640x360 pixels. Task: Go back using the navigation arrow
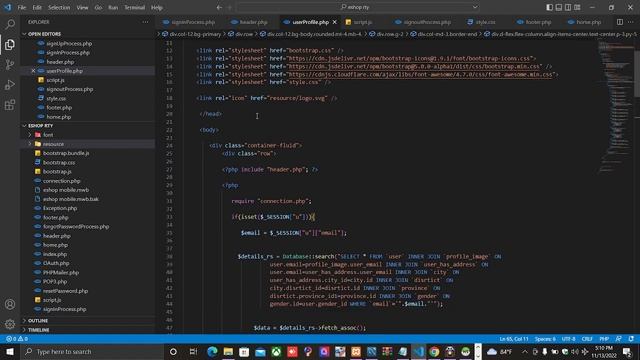pyautogui.click(x=219, y=7)
